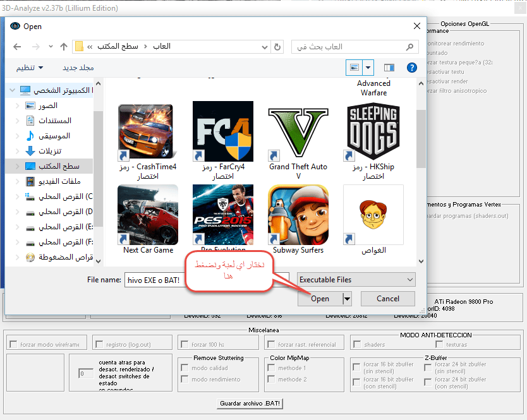This screenshot has width=527, height=420.
Task: Select the Grand Theft Auto V icon
Action: coord(298,133)
